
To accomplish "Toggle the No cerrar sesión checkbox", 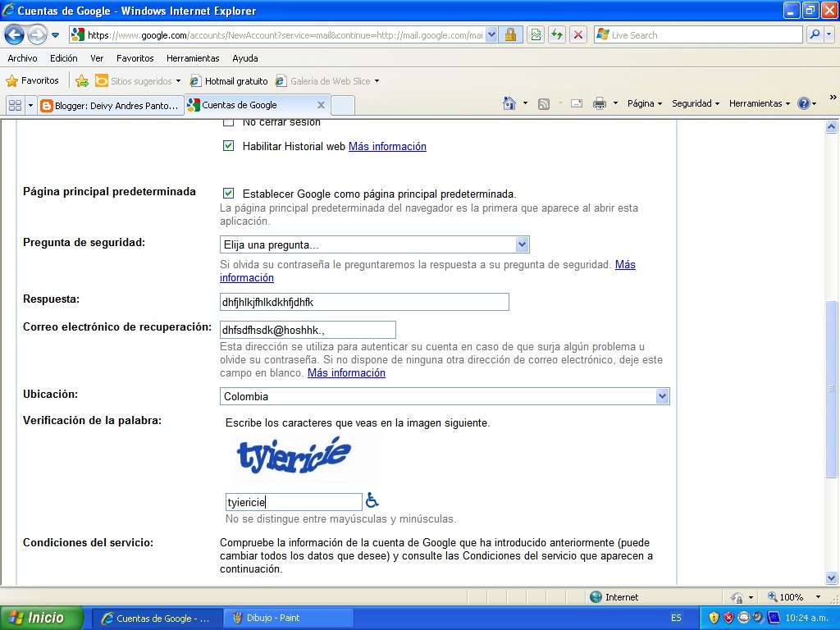I will coord(229,123).
